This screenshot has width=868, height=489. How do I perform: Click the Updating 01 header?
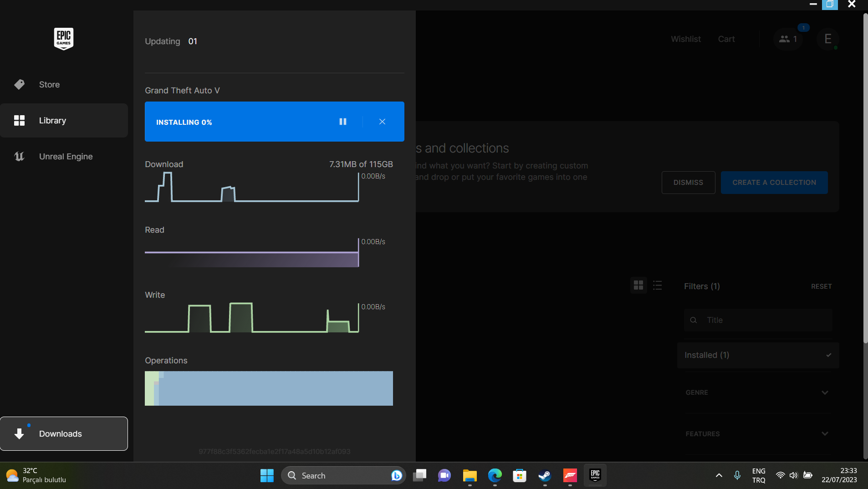171,41
